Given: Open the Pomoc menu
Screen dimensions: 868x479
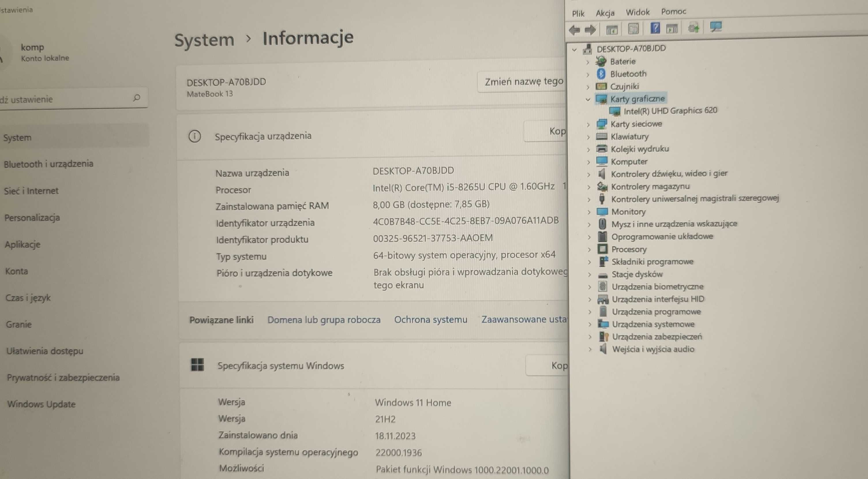Looking at the screenshot, I should (x=673, y=12).
